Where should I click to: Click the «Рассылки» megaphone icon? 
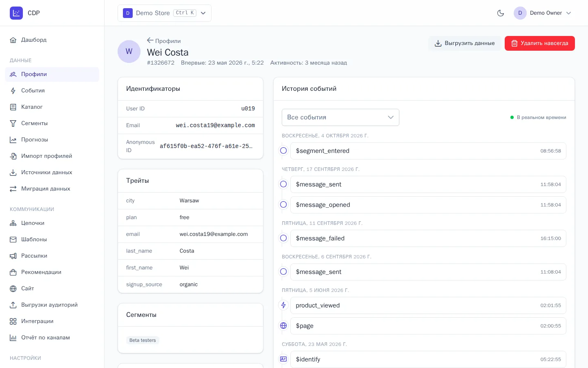(13, 256)
